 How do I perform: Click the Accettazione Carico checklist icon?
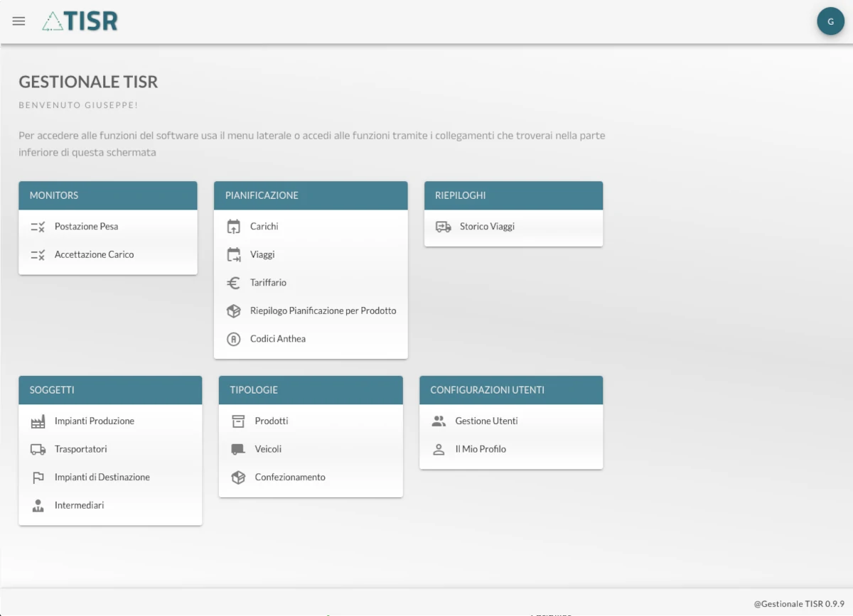(x=38, y=254)
